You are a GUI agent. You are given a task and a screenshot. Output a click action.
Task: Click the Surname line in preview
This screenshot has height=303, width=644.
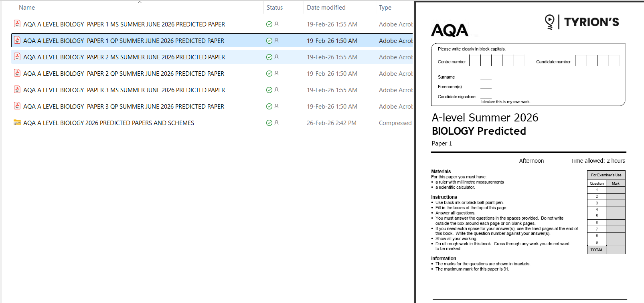(x=486, y=77)
